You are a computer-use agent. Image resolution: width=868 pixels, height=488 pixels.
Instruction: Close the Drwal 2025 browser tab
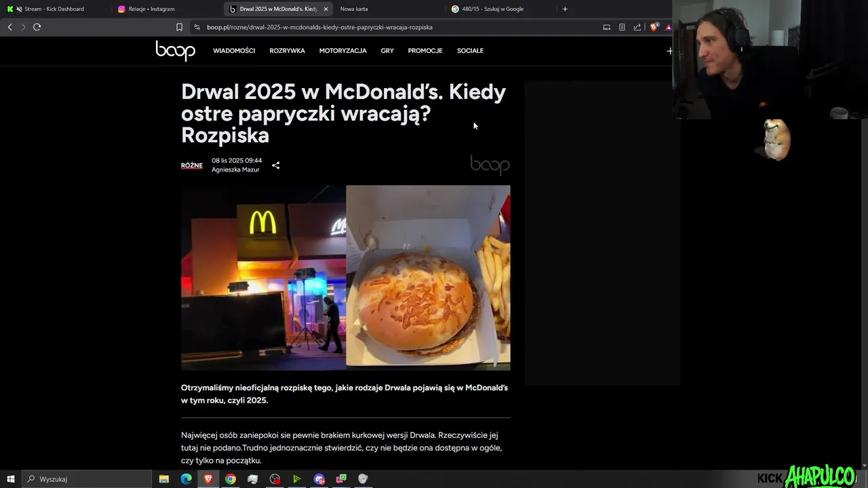[325, 9]
